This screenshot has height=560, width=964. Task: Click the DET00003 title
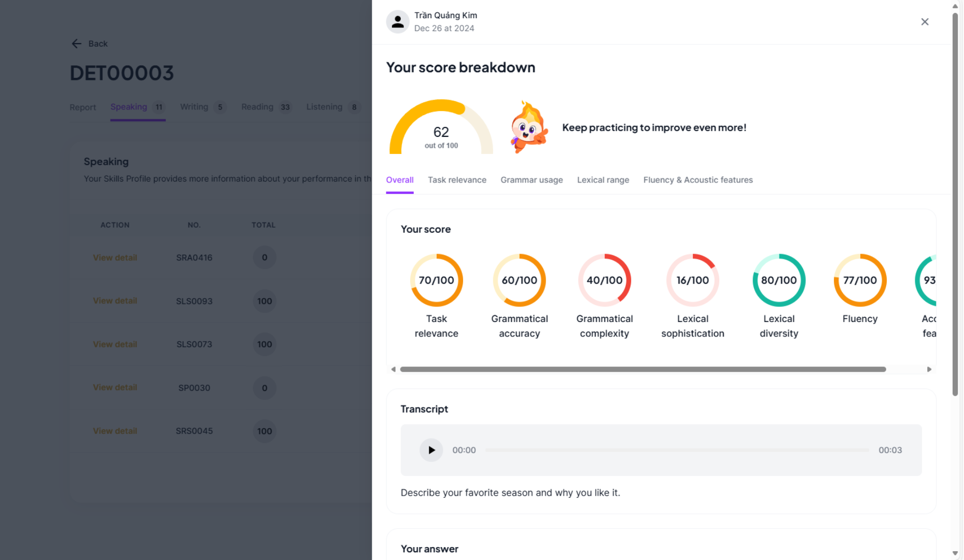(122, 73)
